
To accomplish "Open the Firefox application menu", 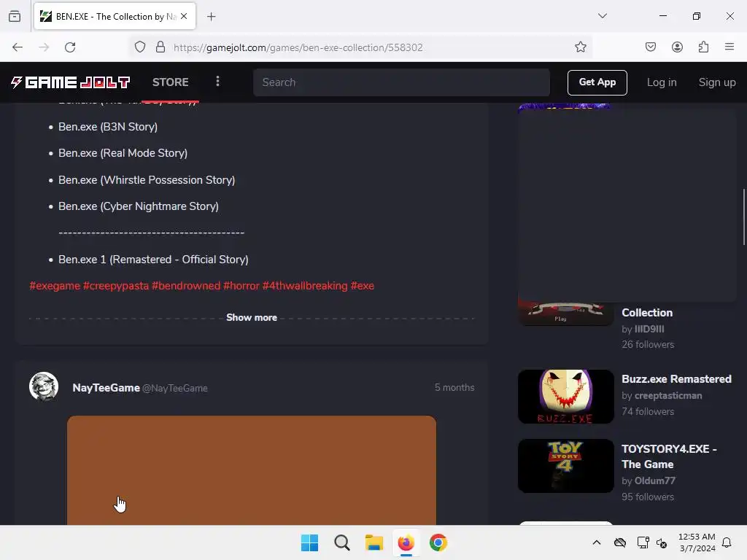I will coord(729,47).
